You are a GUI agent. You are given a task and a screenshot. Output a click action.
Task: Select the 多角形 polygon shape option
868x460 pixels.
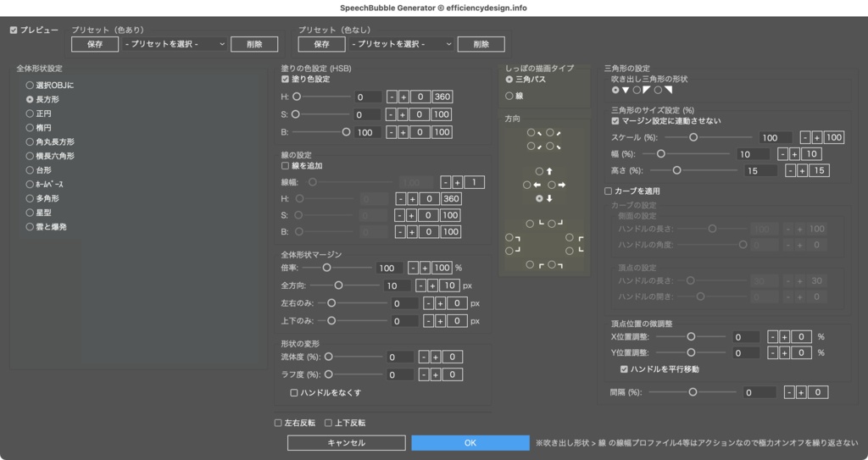tap(30, 198)
